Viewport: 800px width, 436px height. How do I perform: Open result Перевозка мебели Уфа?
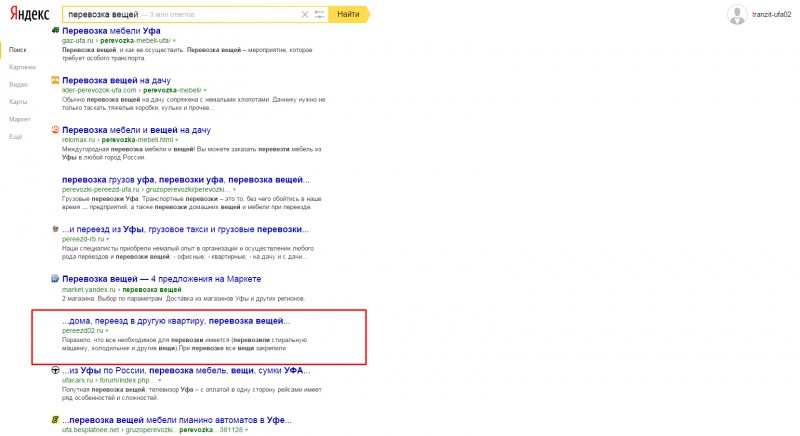(x=111, y=31)
